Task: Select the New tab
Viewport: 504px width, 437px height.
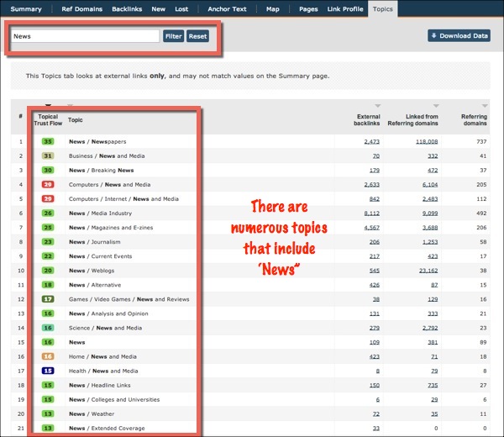Action: tap(159, 9)
